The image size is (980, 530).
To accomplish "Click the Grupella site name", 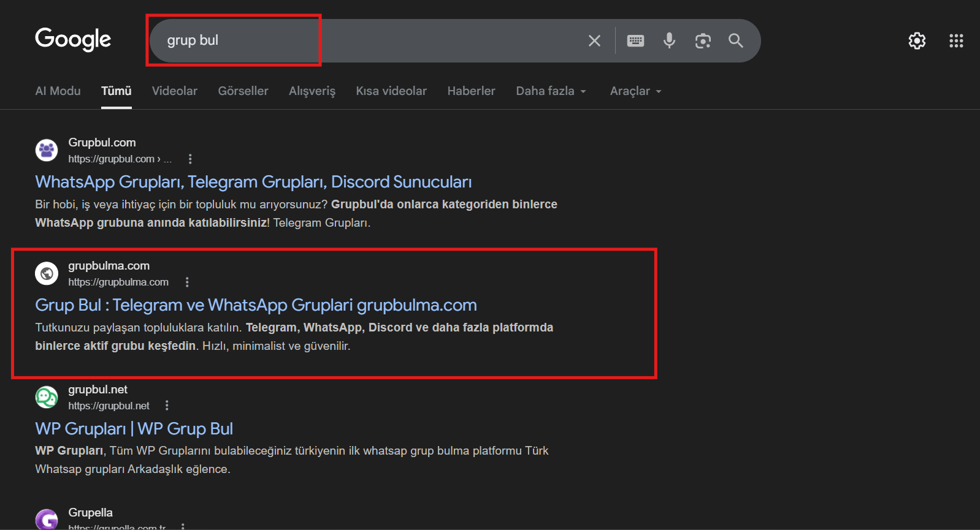I will point(90,512).
